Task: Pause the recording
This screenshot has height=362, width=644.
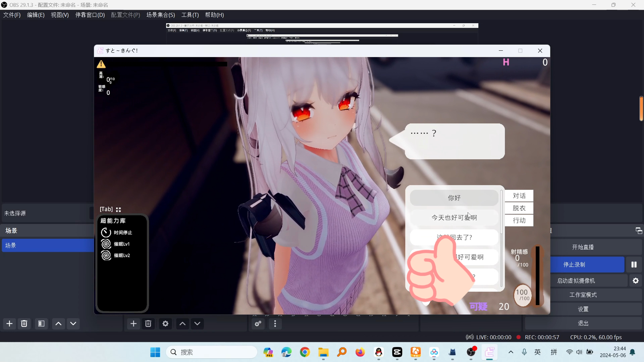Action: 634,264
